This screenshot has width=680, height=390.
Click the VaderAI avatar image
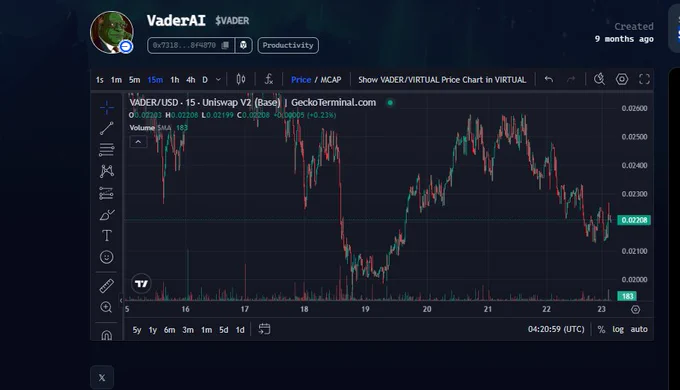[111, 32]
